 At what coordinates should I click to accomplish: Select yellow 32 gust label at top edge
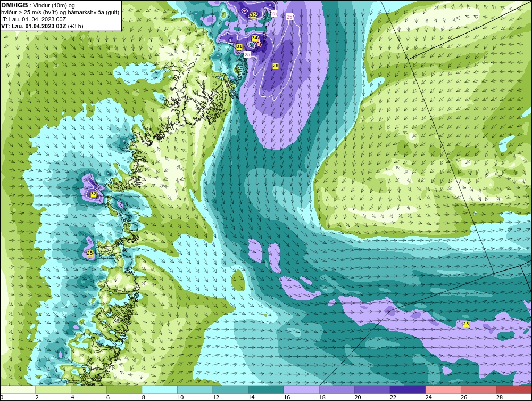253,15
